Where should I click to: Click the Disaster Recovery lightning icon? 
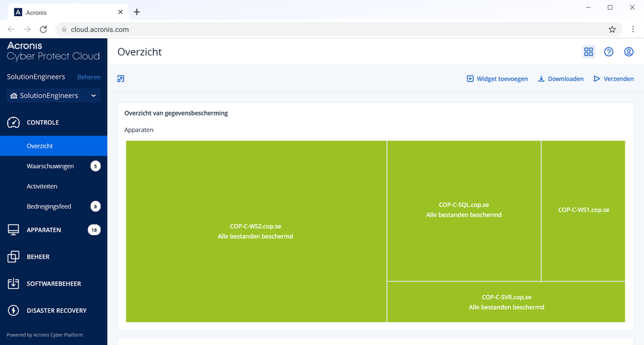pyautogui.click(x=13, y=310)
